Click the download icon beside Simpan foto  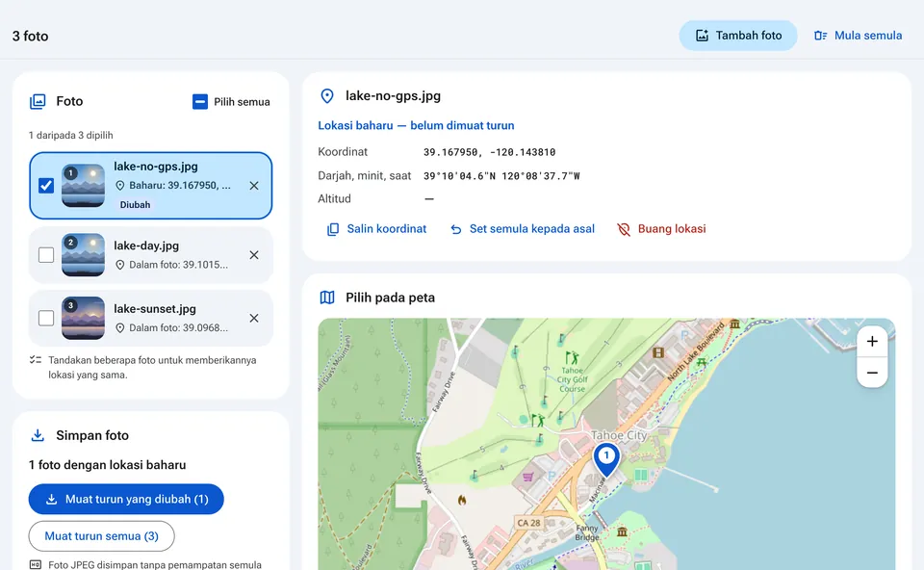38,435
